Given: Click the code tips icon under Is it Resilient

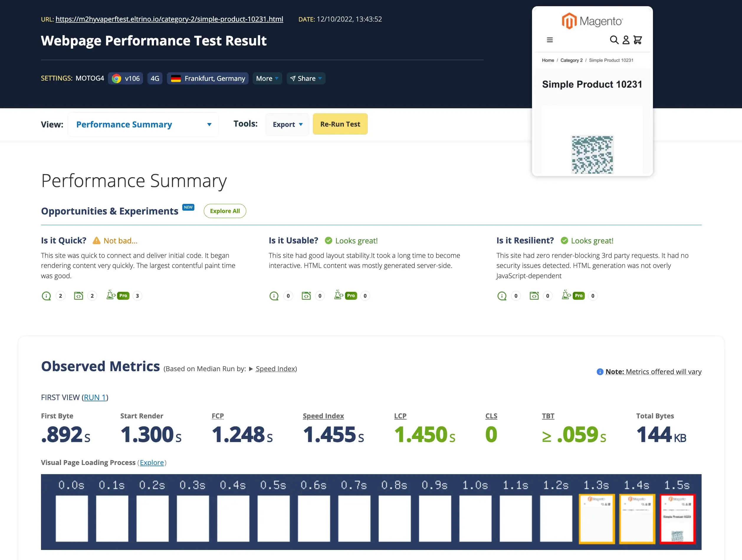Looking at the screenshot, I should [534, 296].
